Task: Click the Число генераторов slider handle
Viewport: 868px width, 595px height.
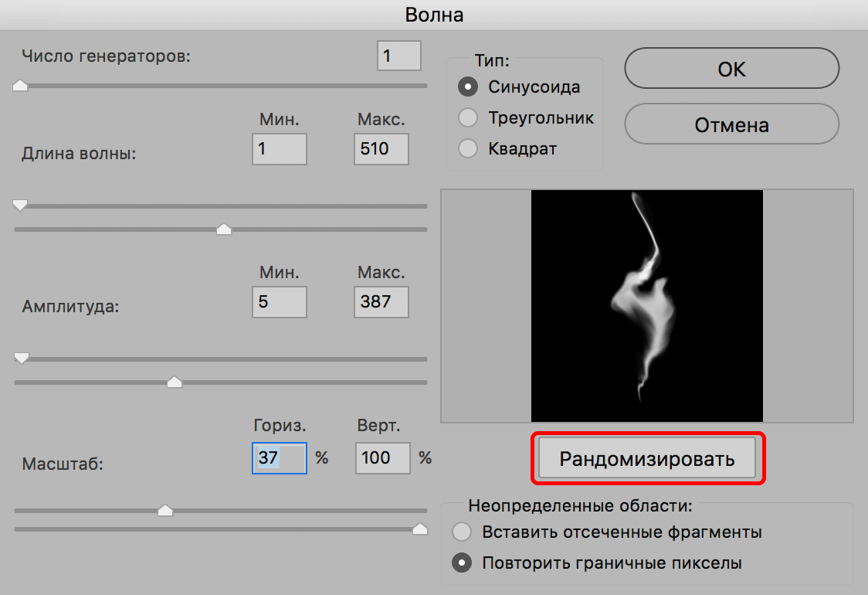Action: point(21,86)
